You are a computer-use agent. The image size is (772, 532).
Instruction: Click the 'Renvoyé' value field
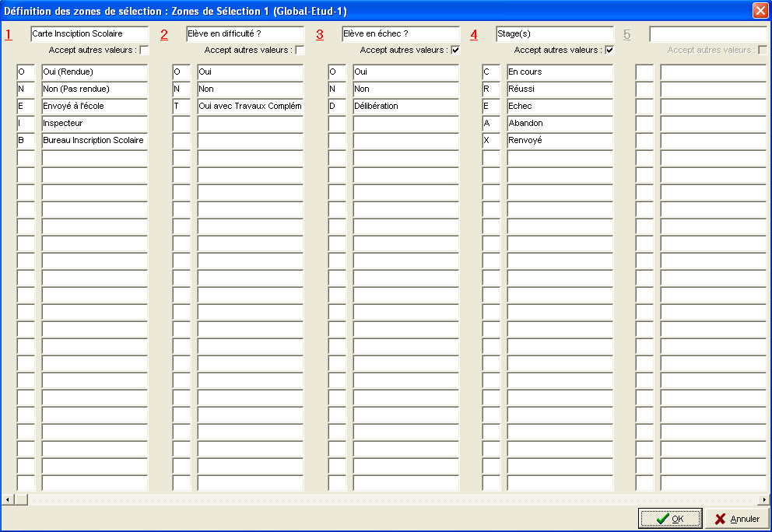[560, 141]
